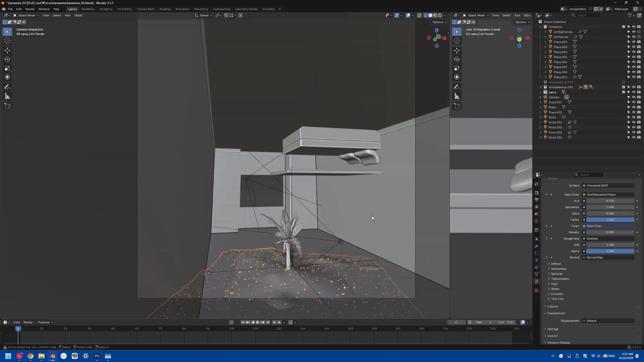Screen dimensions: 644x362
Task: Open the Output properties tab
Action: tap(537, 200)
